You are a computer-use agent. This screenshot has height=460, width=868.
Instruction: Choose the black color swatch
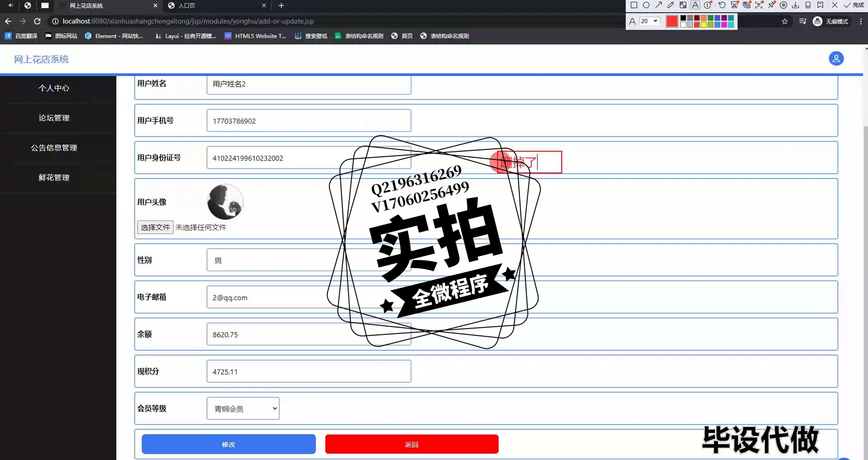[683, 18]
